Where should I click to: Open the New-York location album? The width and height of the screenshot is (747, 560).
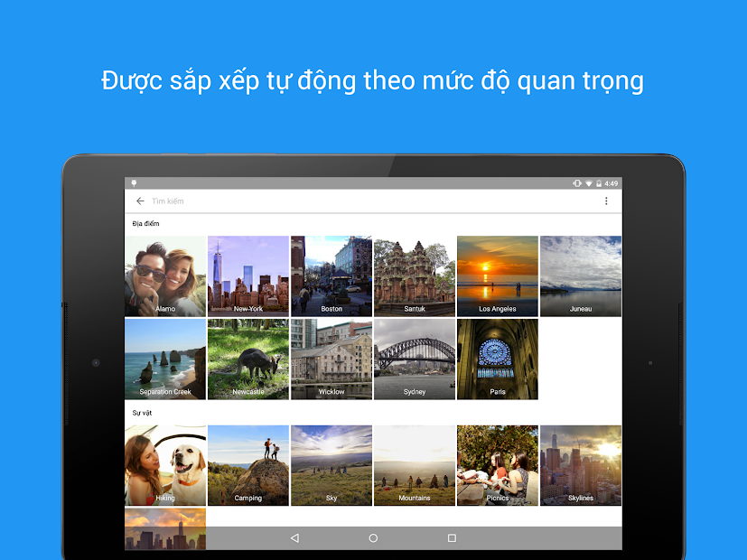pyautogui.click(x=248, y=275)
